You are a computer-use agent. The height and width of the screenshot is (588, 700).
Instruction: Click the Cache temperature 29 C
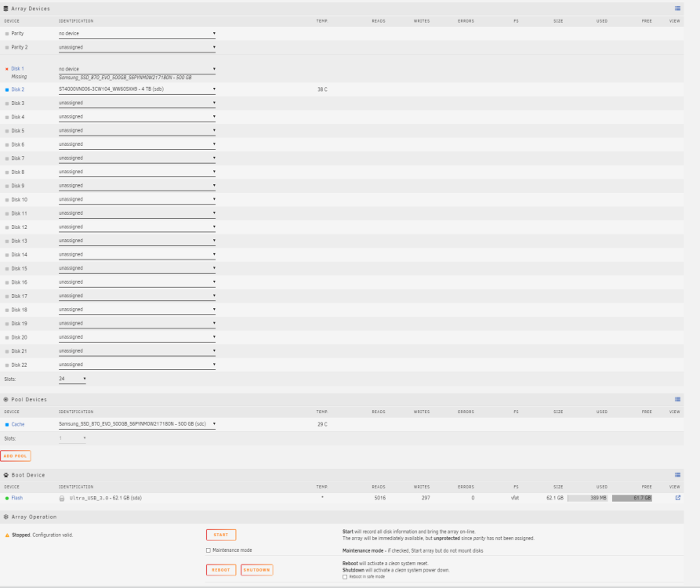click(322, 425)
